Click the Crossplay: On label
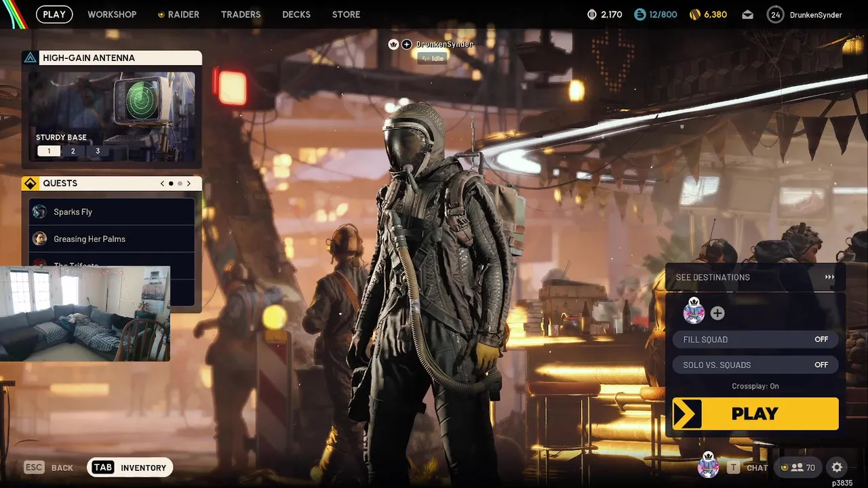The width and height of the screenshot is (868, 488). pyautogui.click(x=755, y=386)
